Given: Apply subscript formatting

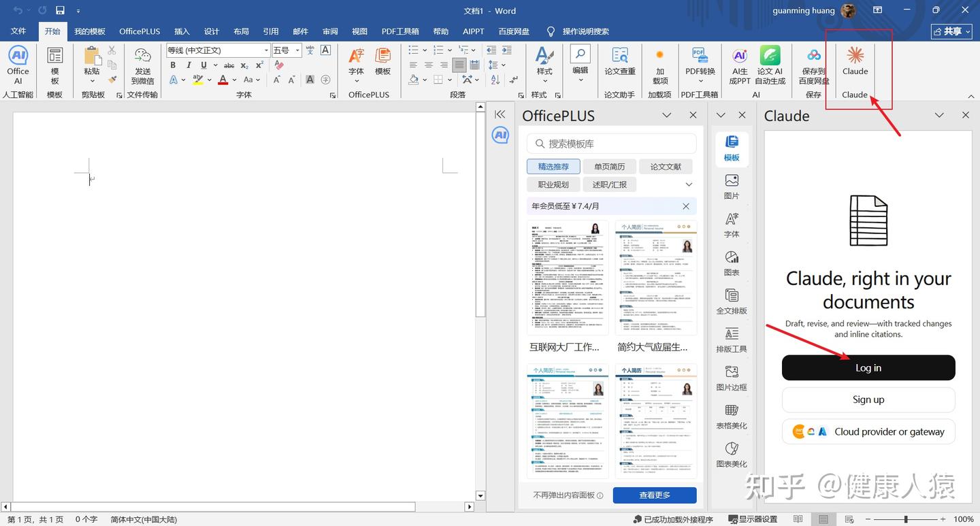Looking at the screenshot, I should click(x=246, y=65).
